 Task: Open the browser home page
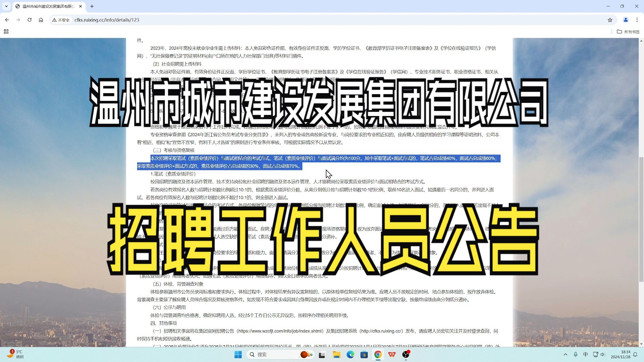[x=41, y=20]
